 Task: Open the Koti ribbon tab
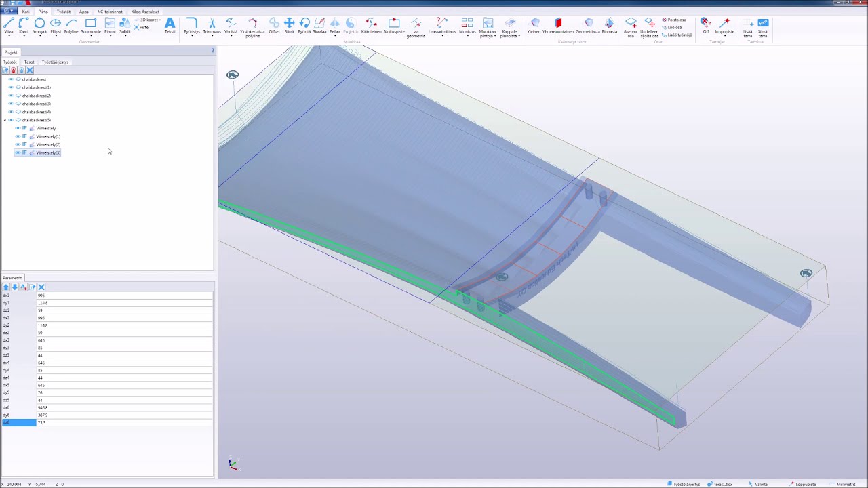[26, 12]
